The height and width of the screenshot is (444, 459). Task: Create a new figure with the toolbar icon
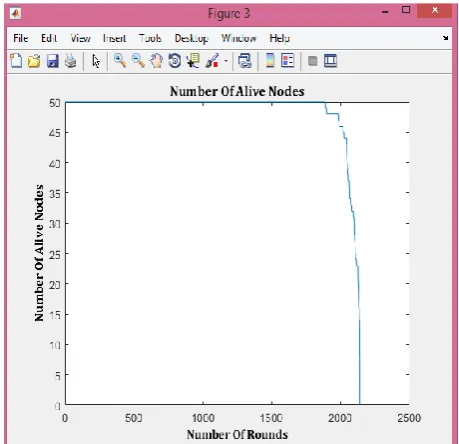click(x=16, y=61)
